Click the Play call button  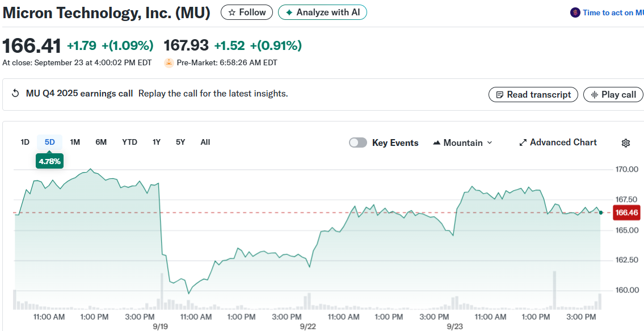pos(612,95)
